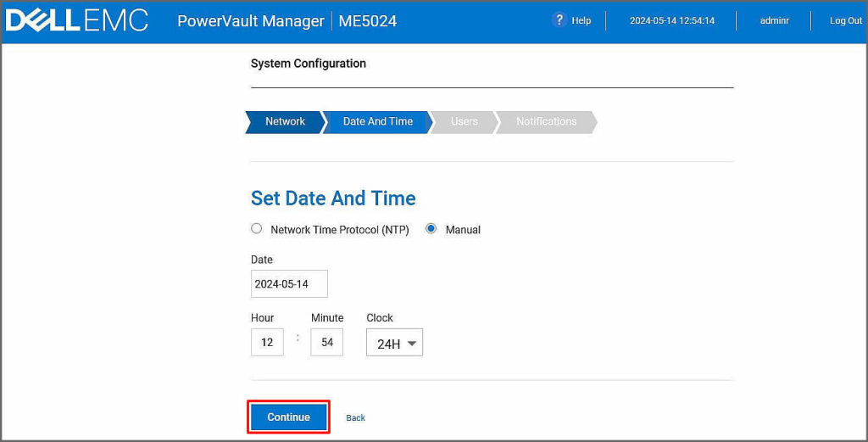Expand the Clock 24H dropdown
Viewport: 868px width, 442px height.
tap(394, 344)
